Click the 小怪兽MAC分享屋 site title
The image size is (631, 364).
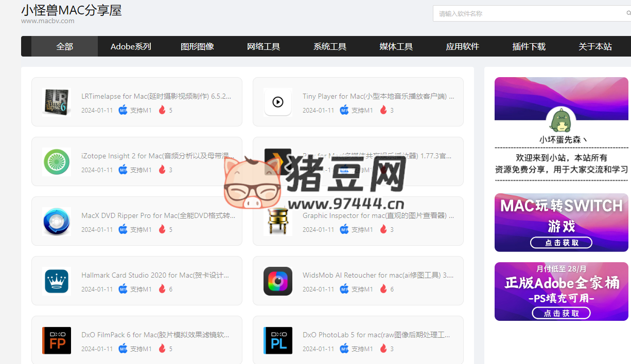[71, 10]
